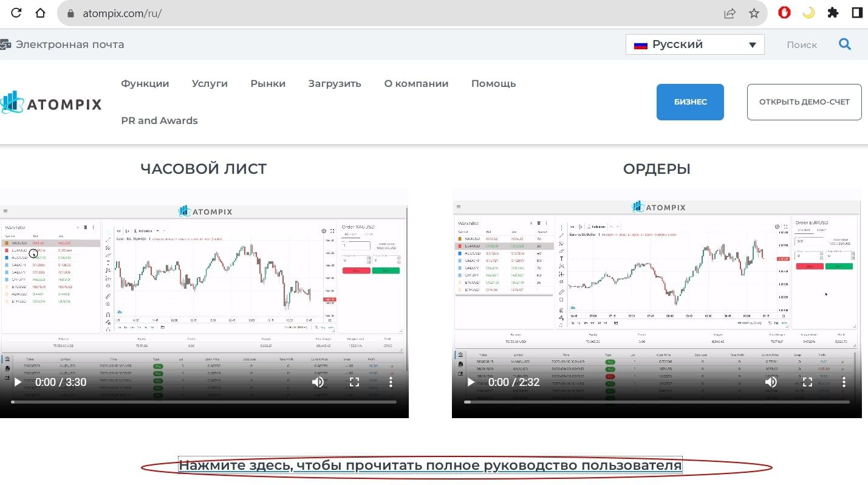Click the ЧАСОВОЙ ЛИСТ heading
The image size is (868, 485).
pos(203,169)
